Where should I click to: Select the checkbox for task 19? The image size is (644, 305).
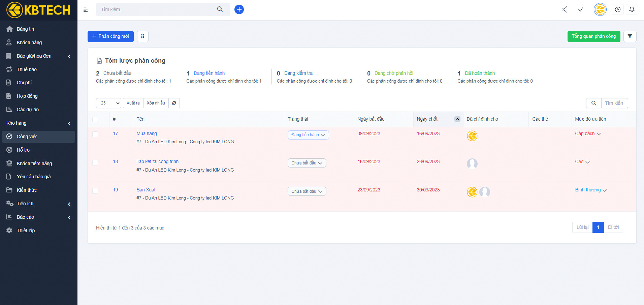point(95,191)
